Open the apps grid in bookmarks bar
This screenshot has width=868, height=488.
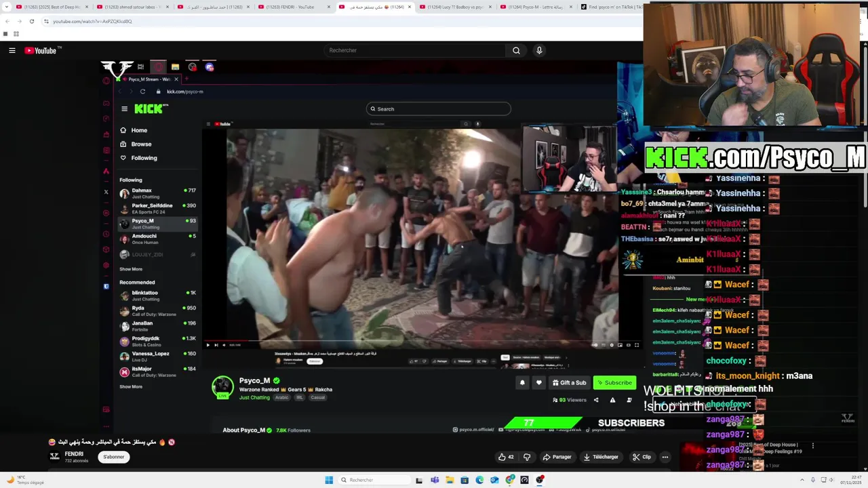[16, 34]
